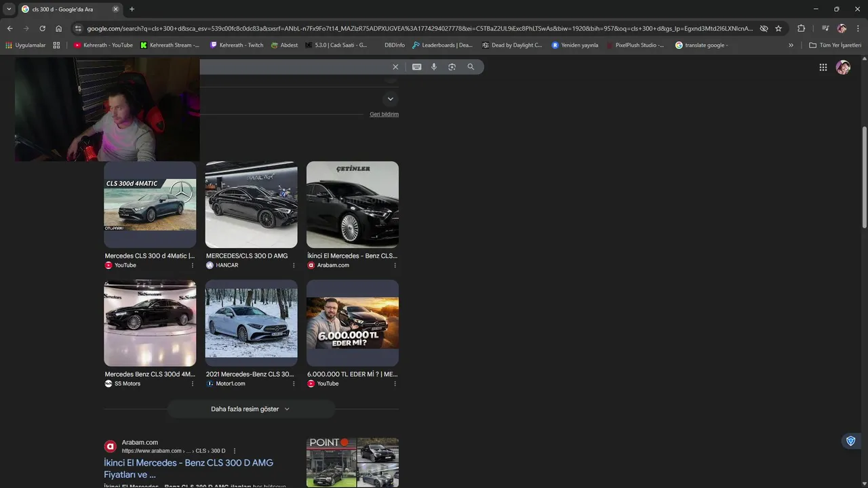Reload the page with the refresh icon
The width and height of the screenshot is (868, 488).
(x=42, y=28)
